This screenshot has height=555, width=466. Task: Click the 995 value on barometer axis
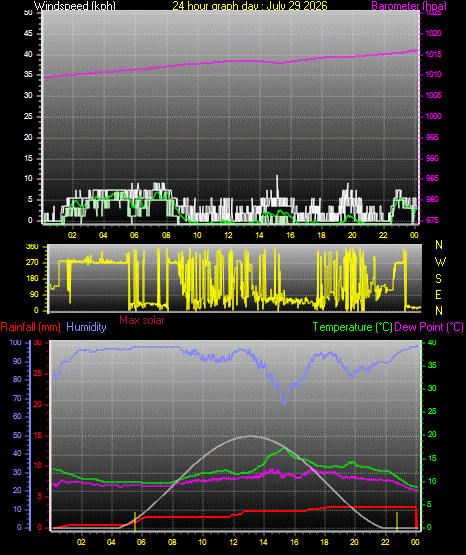tap(432, 137)
